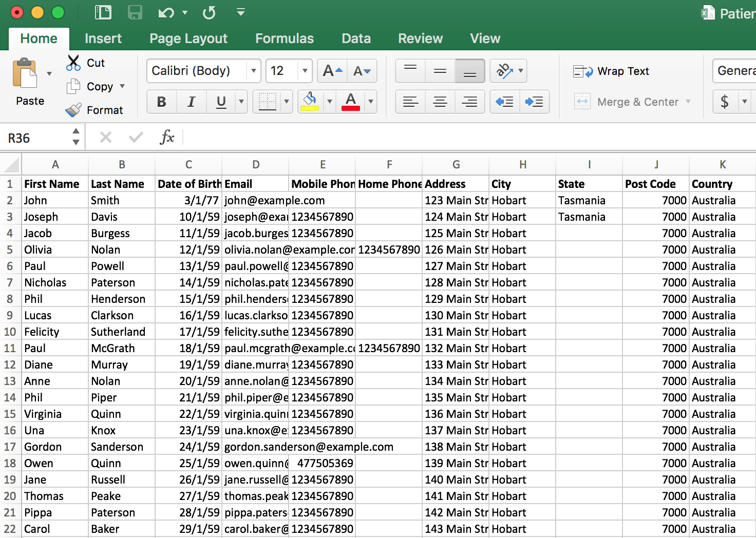Increase the cell indent
This screenshot has height=538, width=756.
pyautogui.click(x=535, y=102)
